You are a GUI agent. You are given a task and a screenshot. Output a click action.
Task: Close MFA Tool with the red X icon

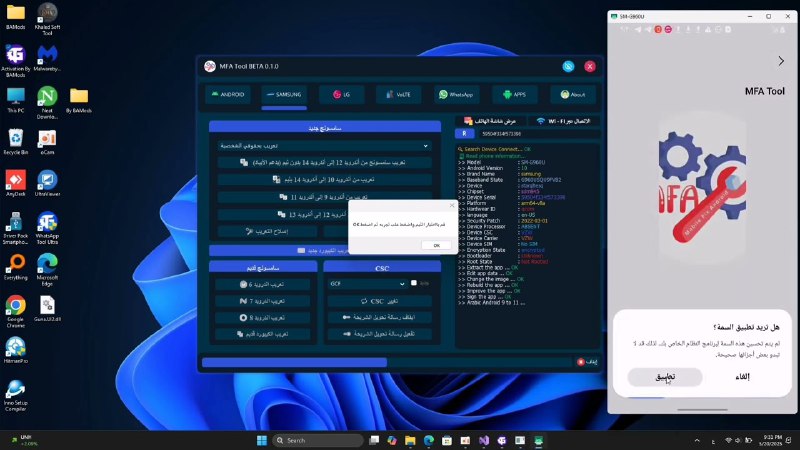[x=590, y=66]
